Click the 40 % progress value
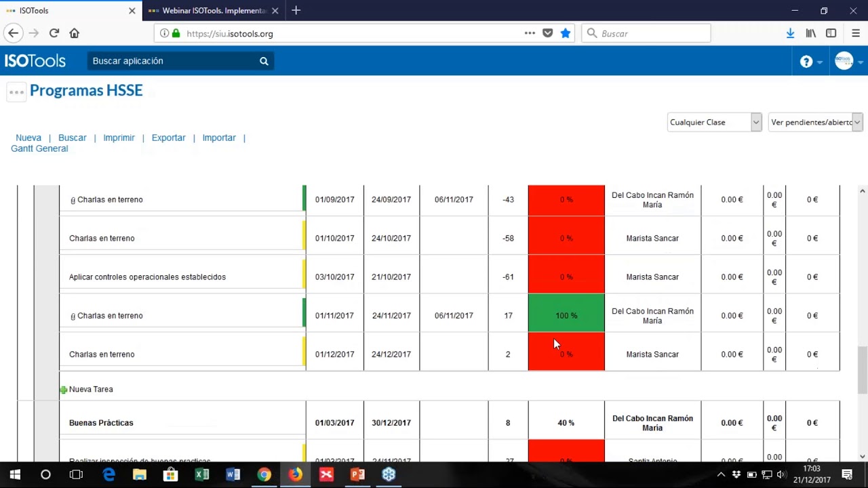 tap(566, 423)
